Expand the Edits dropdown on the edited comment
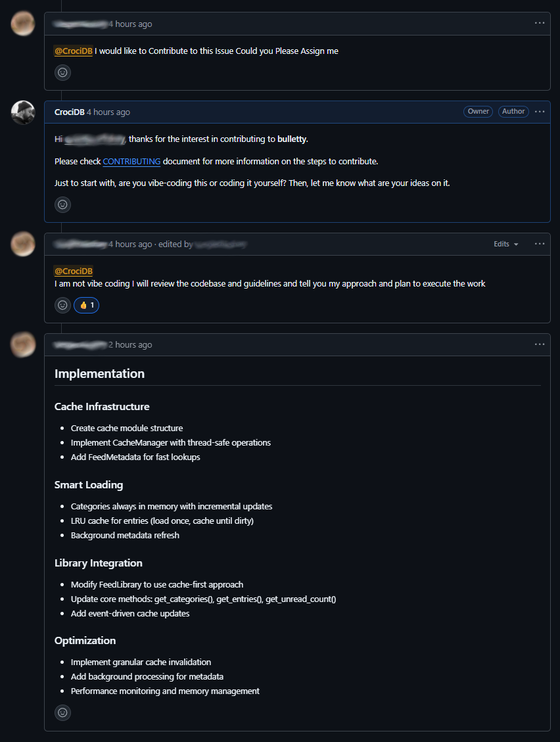Image resolution: width=560 pixels, height=742 pixels. pos(506,244)
